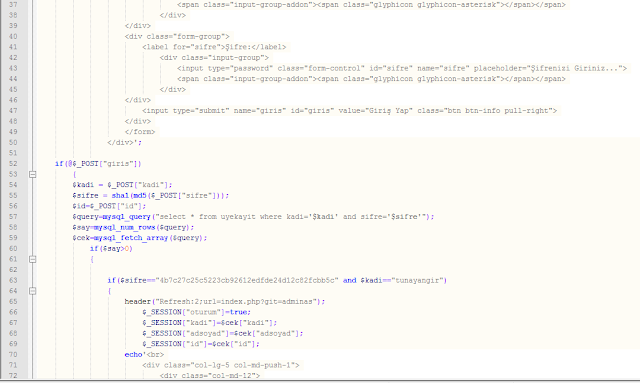This screenshot has height=383, width=640.
Task: Click the '$sifre = sha1(md5(' line
Action: [151, 196]
